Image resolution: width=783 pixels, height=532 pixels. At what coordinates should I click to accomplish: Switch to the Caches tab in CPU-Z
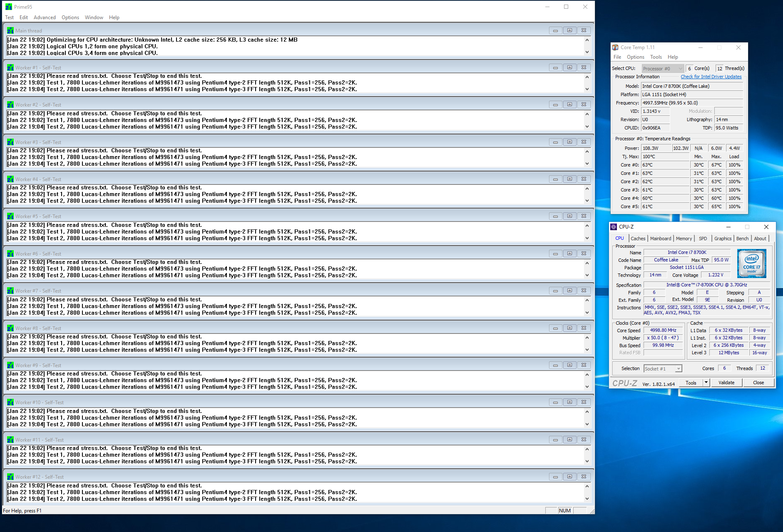638,239
